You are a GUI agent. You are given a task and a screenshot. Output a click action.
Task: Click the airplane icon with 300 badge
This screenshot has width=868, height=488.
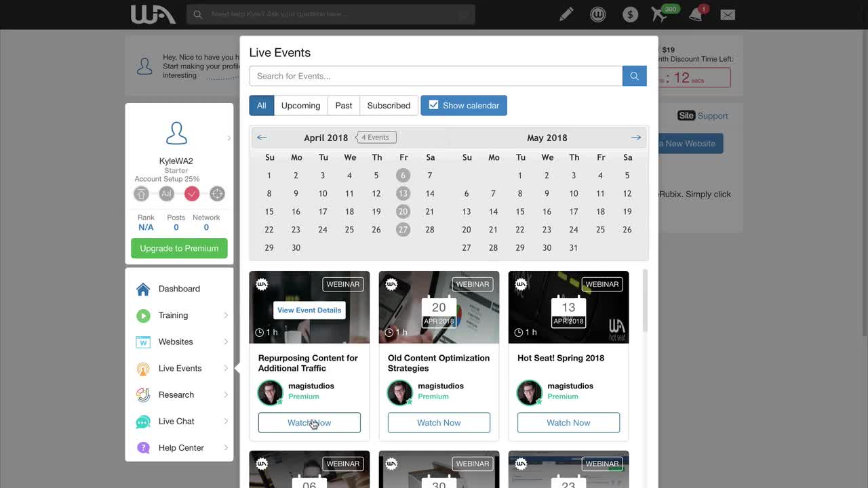659,14
